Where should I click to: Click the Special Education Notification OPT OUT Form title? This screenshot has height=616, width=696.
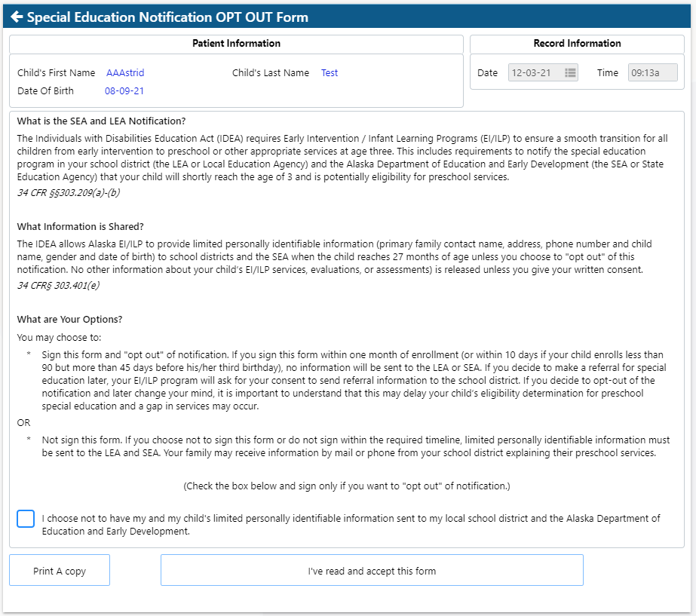[167, 17]
